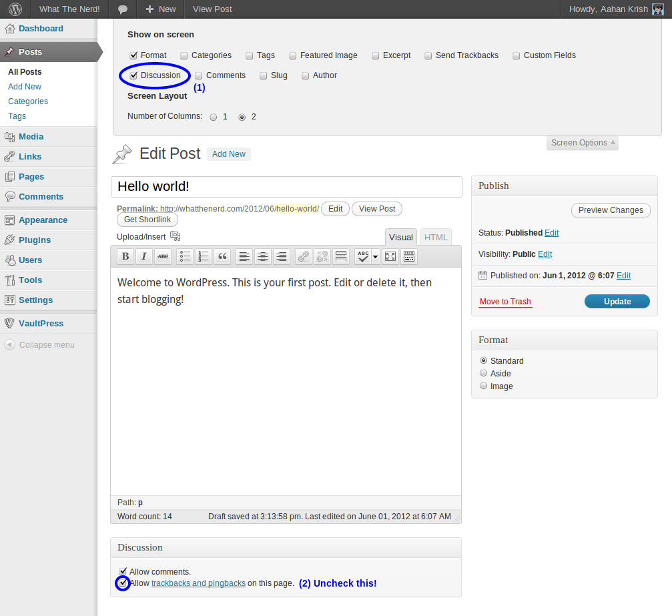Click the Update button to save
The image size is (672, 616).
pos(616,301)
